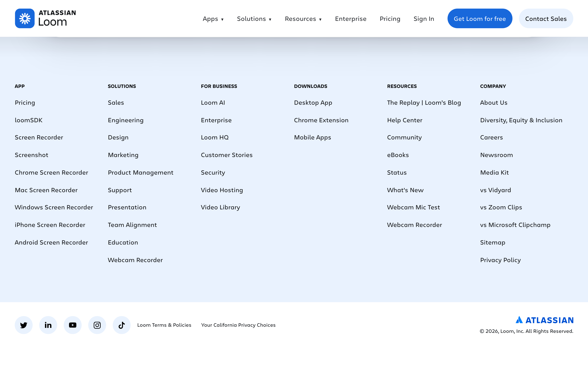The image size is (588, 368).
Task: Open the TikTok social icon
Action: pos(122,325)
